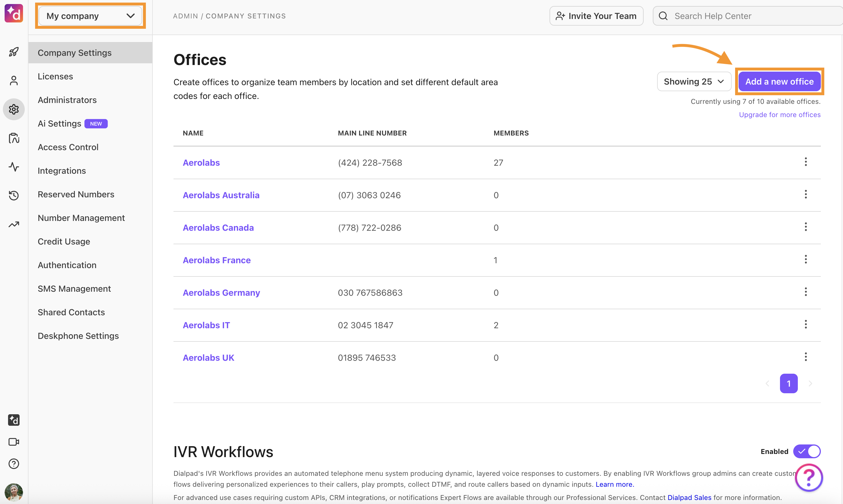Screen dimensions: 843x504
Task: Click the Add a new office button
Action: pyautogui.click(x=779, y=81)
